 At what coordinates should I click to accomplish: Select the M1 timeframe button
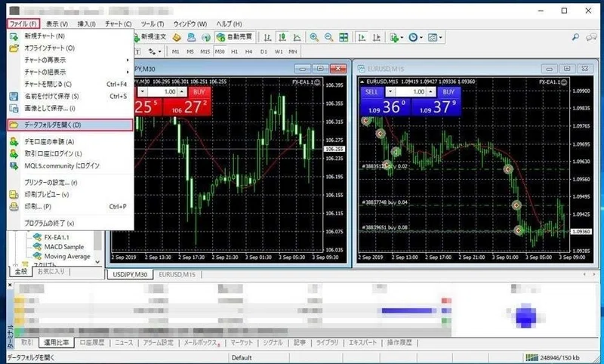[176, 51]
